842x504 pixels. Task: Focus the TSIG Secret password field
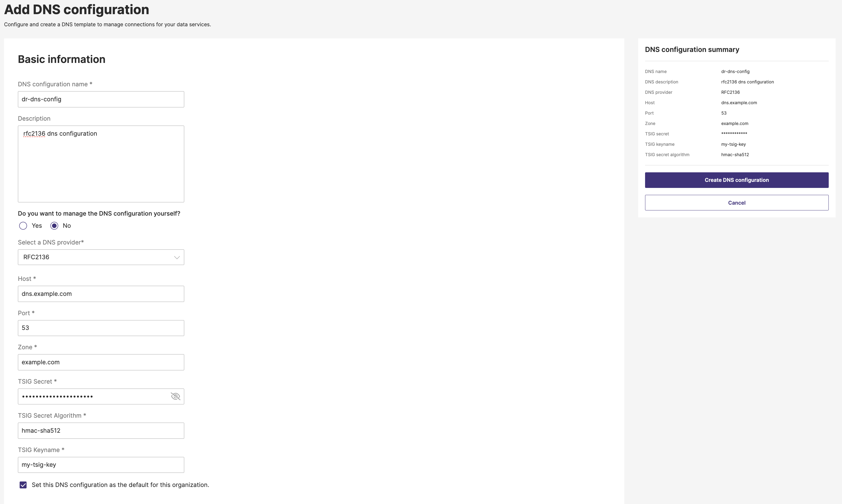point(92,396)
